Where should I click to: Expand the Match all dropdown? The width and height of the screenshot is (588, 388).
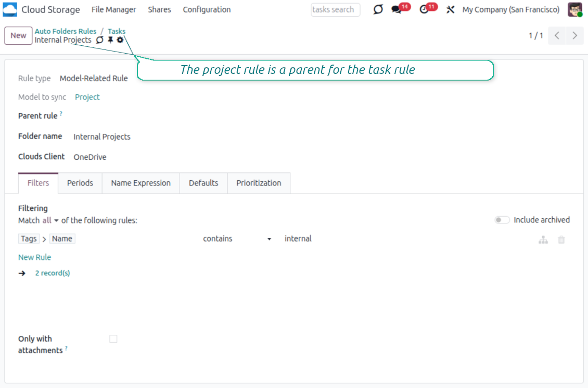pyautogui.click(x=50, y=220)
